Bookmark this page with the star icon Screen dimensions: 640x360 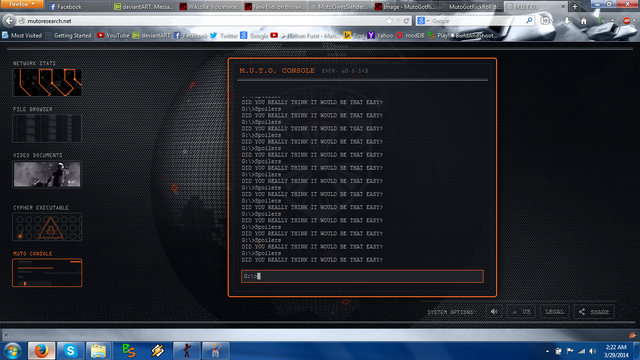click(x=389, y=20)
